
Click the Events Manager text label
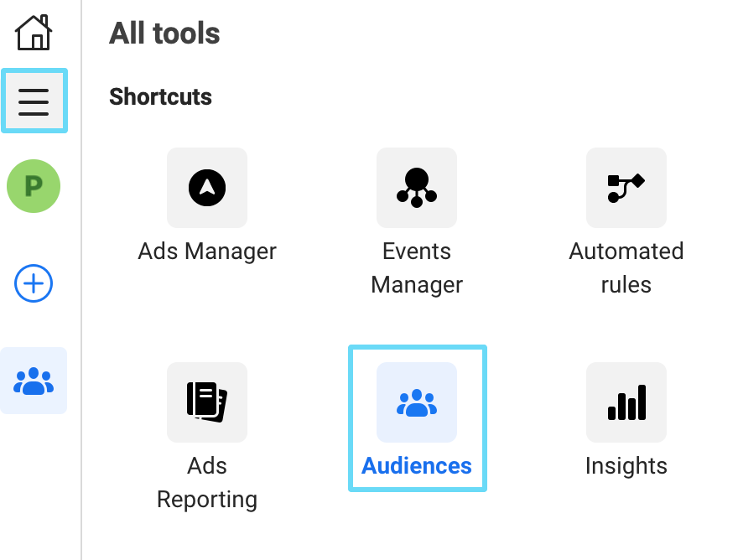(x=417, y=267)
